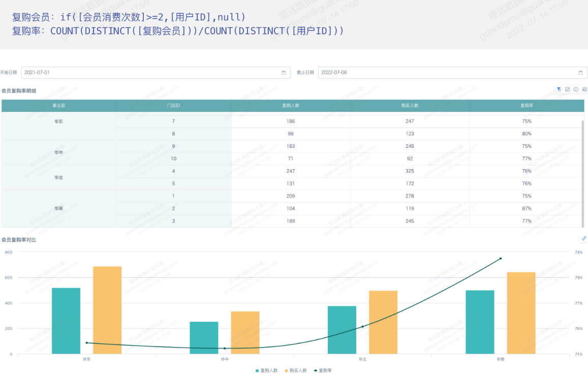This screenshot has width=588, height=374.
Task: Hide the 复购率 line via legend
Action: (323, 370)
